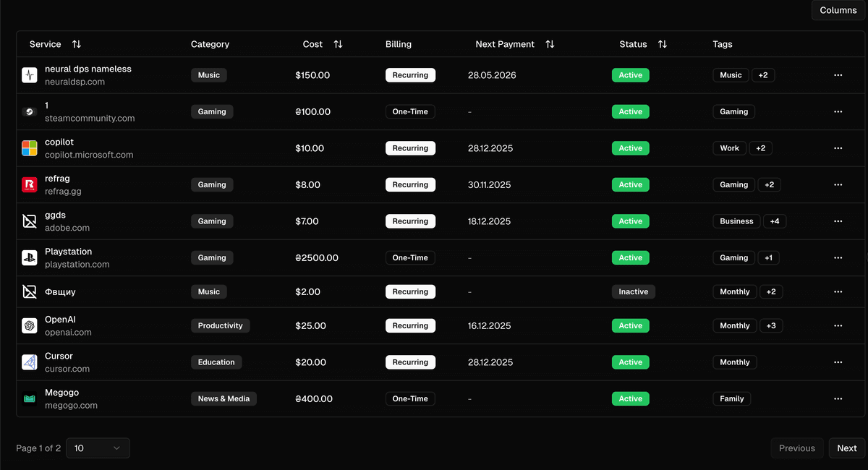Click the OpenAI logo icon
This screenshot has width=868, height=470.
click(29, 326)
